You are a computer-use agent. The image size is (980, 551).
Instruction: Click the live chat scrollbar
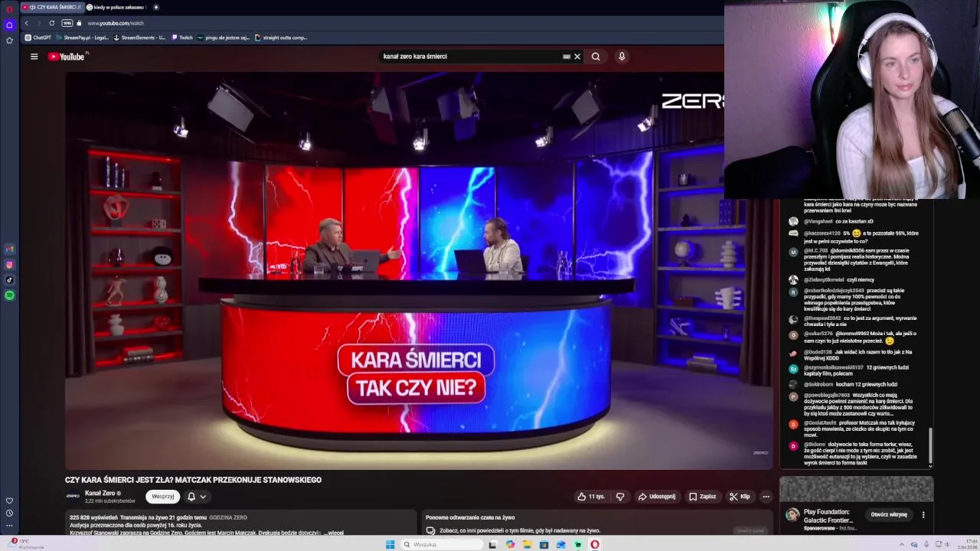[x=930, y=444]
